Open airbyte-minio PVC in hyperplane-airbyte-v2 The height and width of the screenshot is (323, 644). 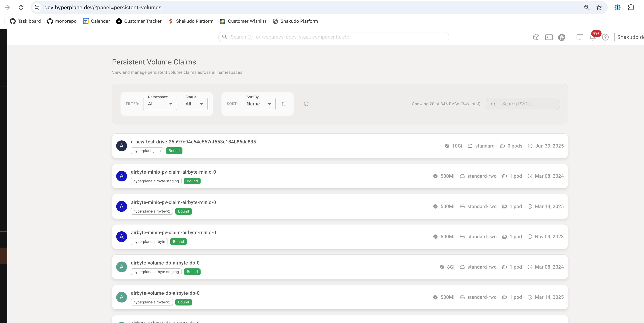(x=340, y=206)
